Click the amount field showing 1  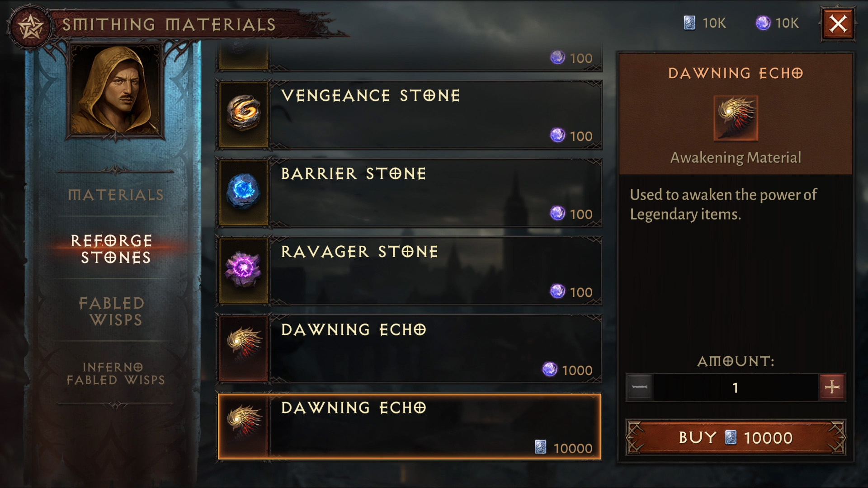pos(736,388)
